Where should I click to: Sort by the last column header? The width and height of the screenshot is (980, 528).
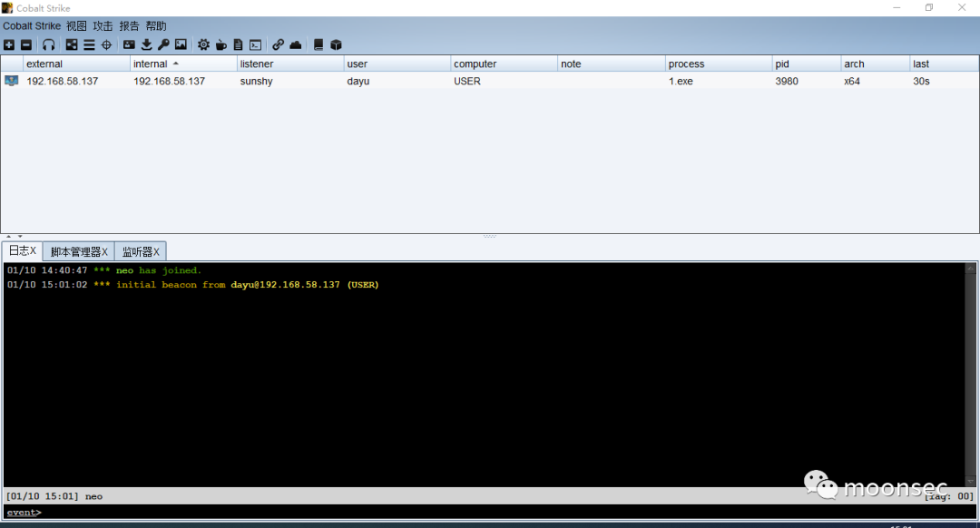click(944, 64)
